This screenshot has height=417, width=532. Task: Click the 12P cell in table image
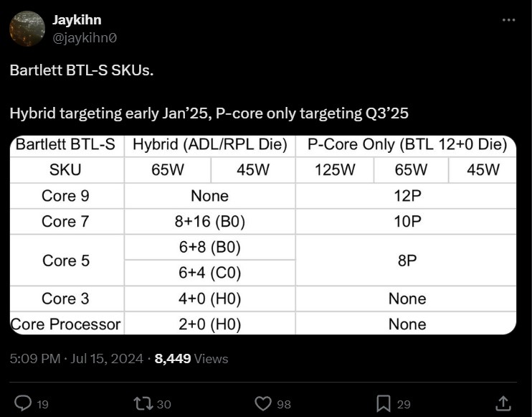coord(406,196)
